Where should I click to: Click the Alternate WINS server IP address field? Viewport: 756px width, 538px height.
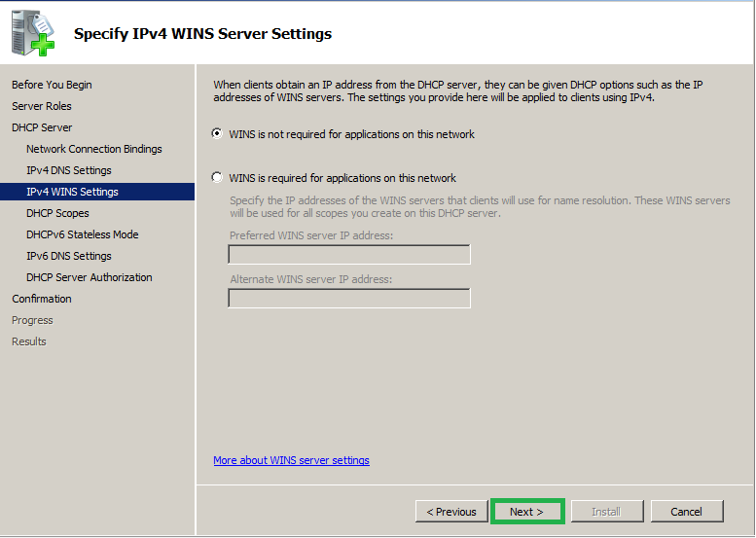349,299
